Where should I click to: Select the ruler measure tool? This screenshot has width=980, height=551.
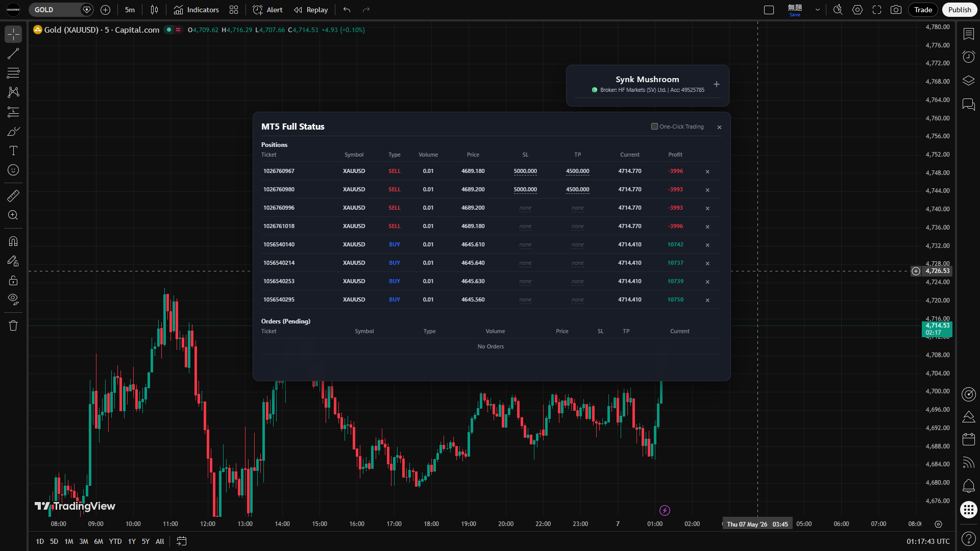[x=13, y=196]
